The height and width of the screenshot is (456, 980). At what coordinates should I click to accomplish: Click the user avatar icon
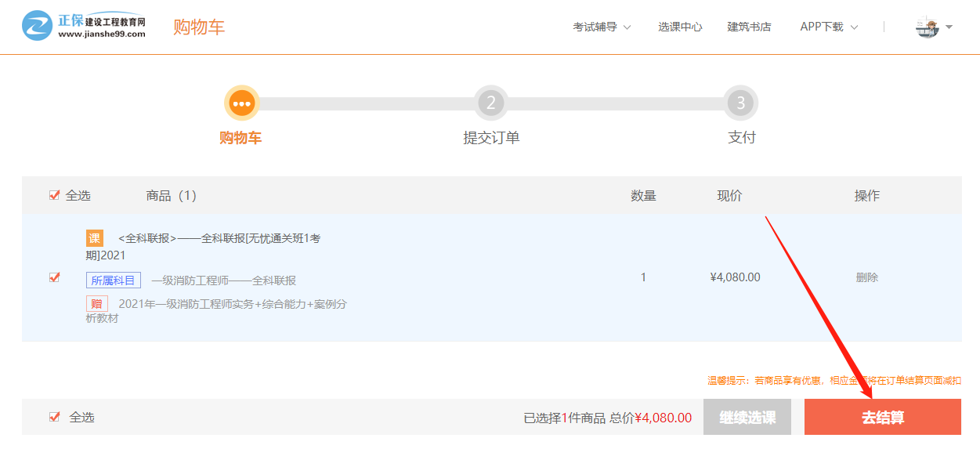pyautogui.click(x=927, y=27)
